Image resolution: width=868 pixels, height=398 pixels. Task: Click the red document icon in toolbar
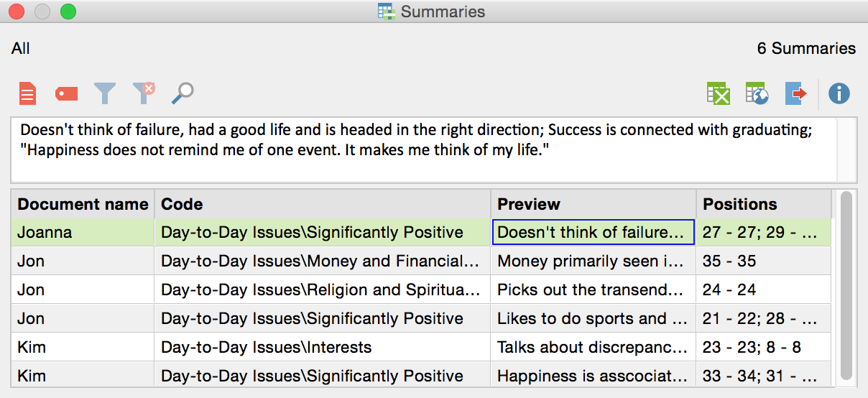[x=27, y=93]
